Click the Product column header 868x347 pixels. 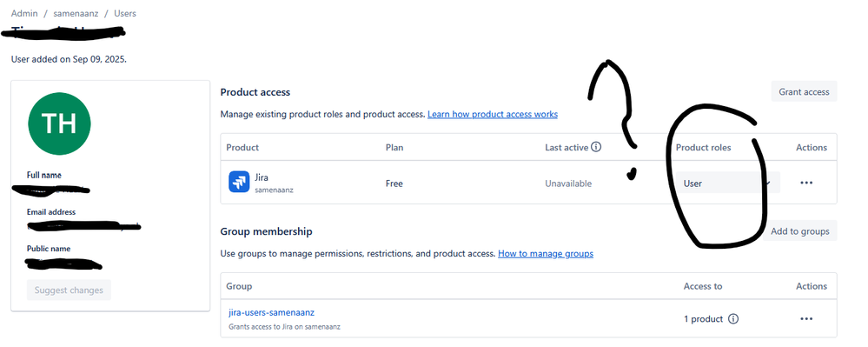pos(242,148)
